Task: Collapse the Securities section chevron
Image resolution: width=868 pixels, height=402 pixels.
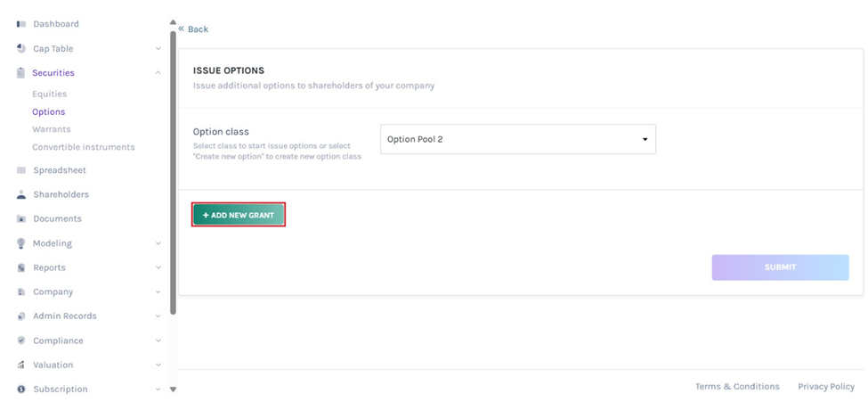Action: click(x=158, y=73)
